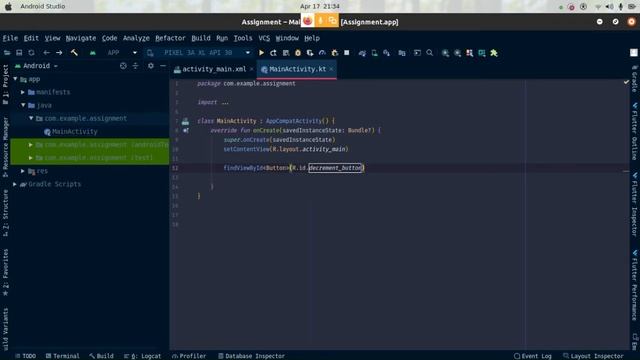Click the puzzle piece plugin icon in toolbar
Viewport: 640px width, 360px height.
pyautogui.click(x=494, y=53)
